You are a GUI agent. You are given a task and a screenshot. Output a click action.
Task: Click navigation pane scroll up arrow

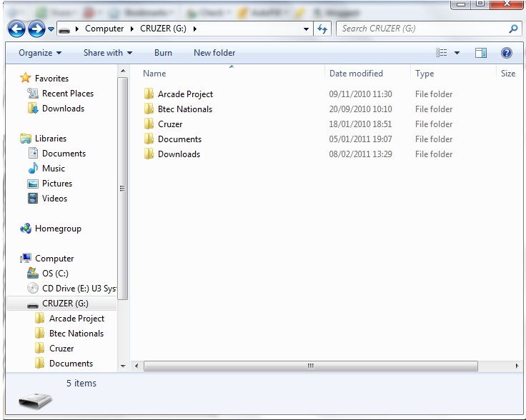pyautogui.click(x=123, y=71)
